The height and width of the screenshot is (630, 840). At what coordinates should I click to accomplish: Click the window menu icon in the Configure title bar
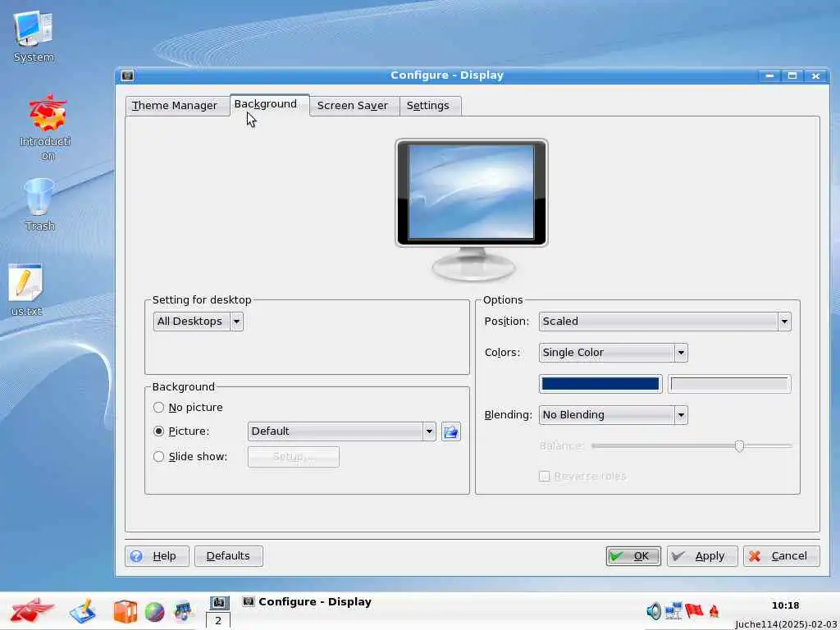pyautogui.click(x=127, y=75)
